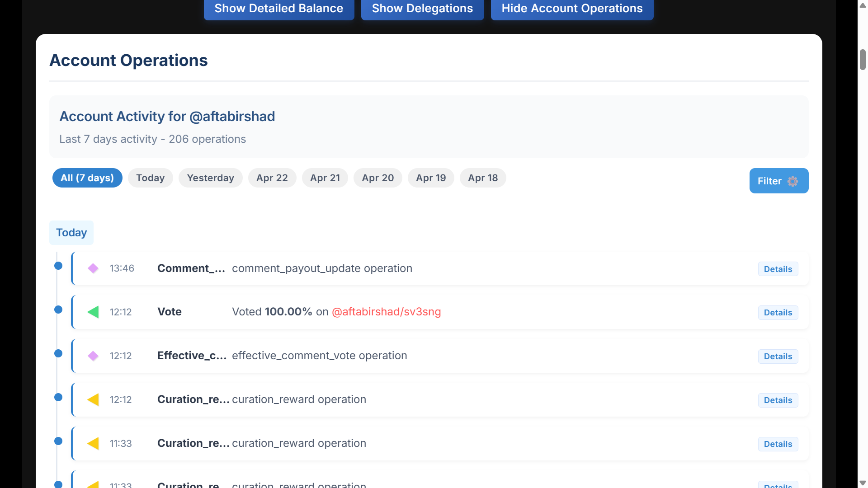Switch to the Today filter tab
Image resolution: width=868 pixels, height=488 pixels.
click(x=150, y=178)
